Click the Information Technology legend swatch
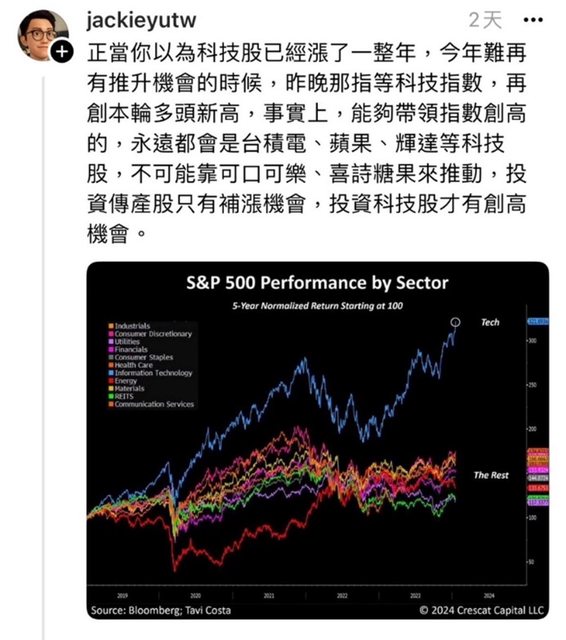566x640 pixels. 111,373
